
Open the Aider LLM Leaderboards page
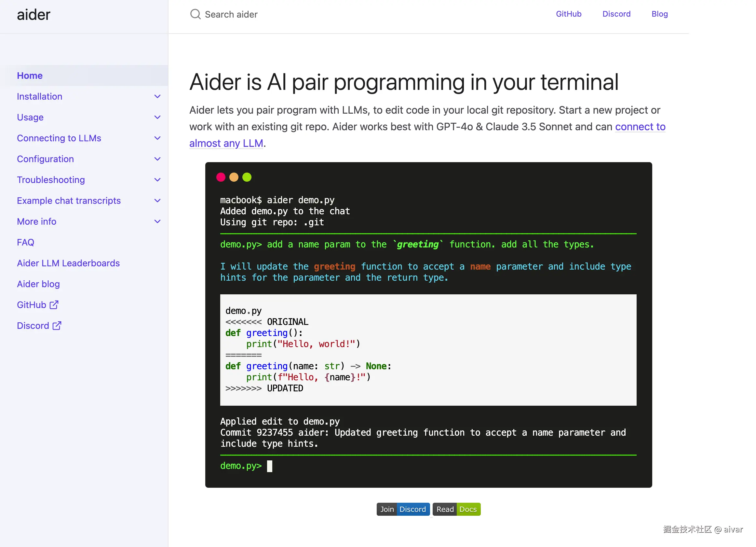(68, 263)
